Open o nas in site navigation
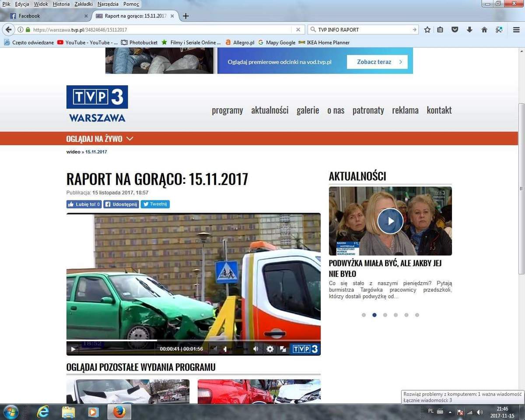This screenshot has height=420, width=525. click(336, 110)
